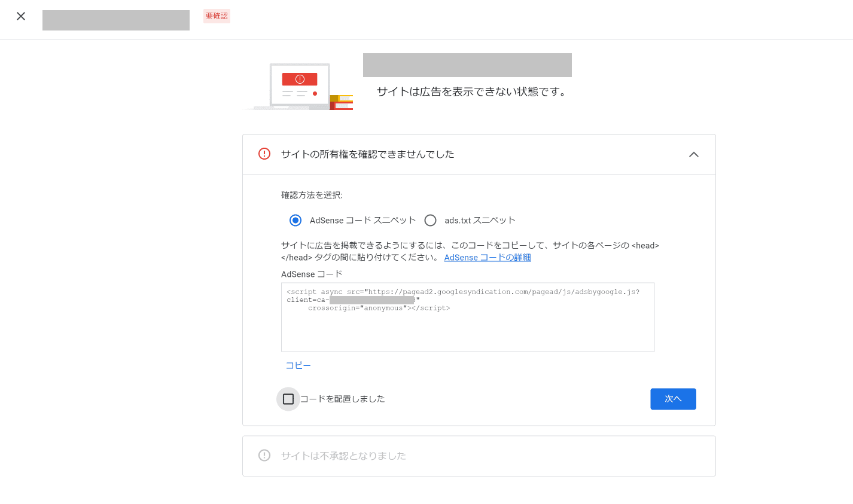Click the サイトは広告を表示できない状態です message
Screen dimensions: 853x504
[471, 92]
